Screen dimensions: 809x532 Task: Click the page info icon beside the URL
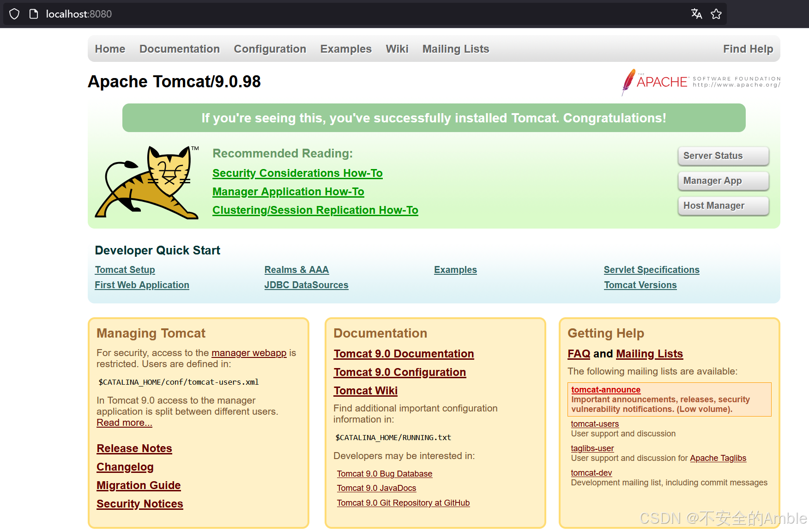[x=33, y=14]
